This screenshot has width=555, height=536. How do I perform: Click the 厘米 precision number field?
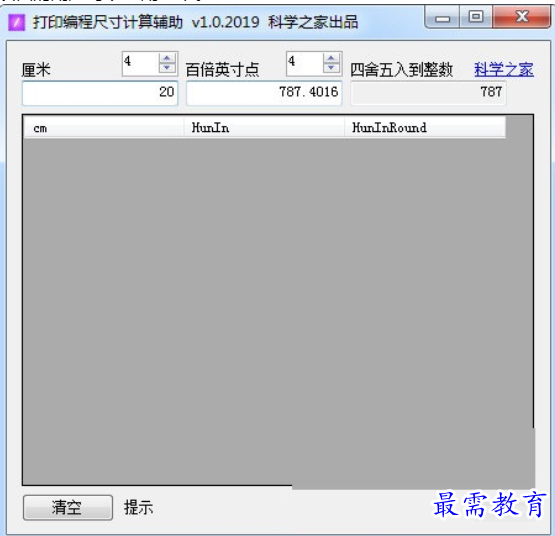click(141, 63)
